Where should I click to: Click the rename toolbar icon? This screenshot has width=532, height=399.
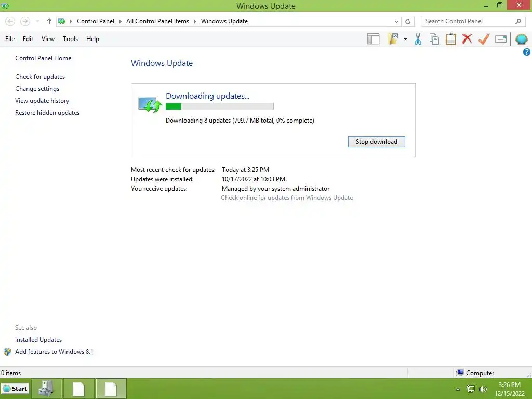point(501,39)
